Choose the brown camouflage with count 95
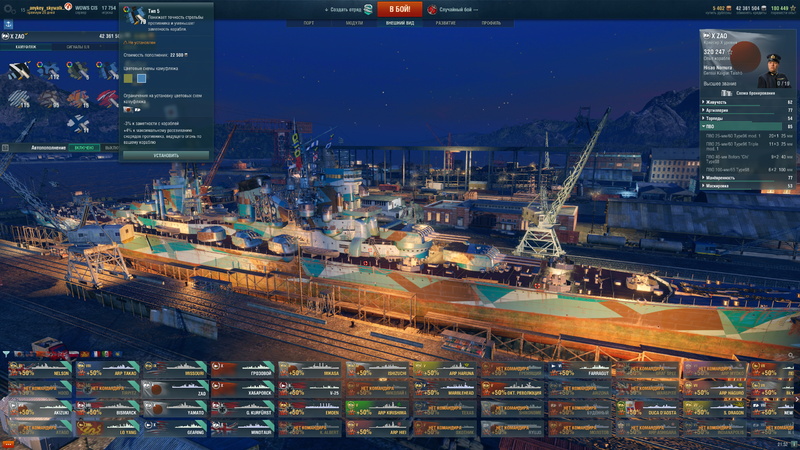 click(48, 98)
